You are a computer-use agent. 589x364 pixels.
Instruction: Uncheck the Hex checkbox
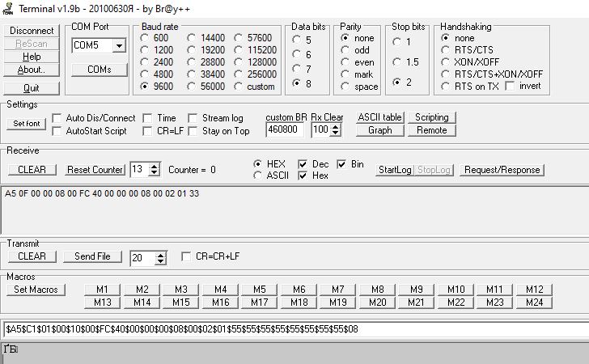303,176
